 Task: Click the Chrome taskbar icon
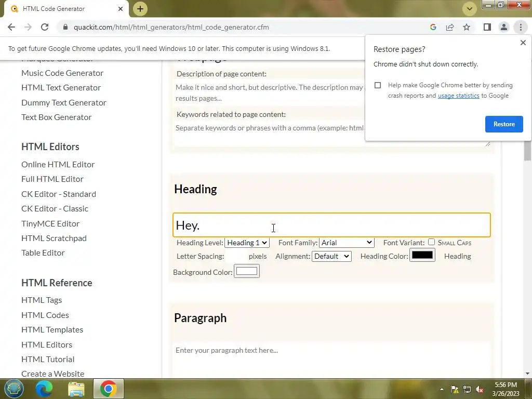(108, 389)
